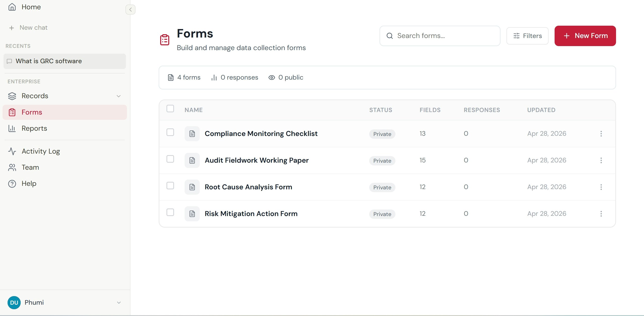Screen dimensions: 644x316
Task: Click the Help question mark icon
Action: click(x=12, y=184)
